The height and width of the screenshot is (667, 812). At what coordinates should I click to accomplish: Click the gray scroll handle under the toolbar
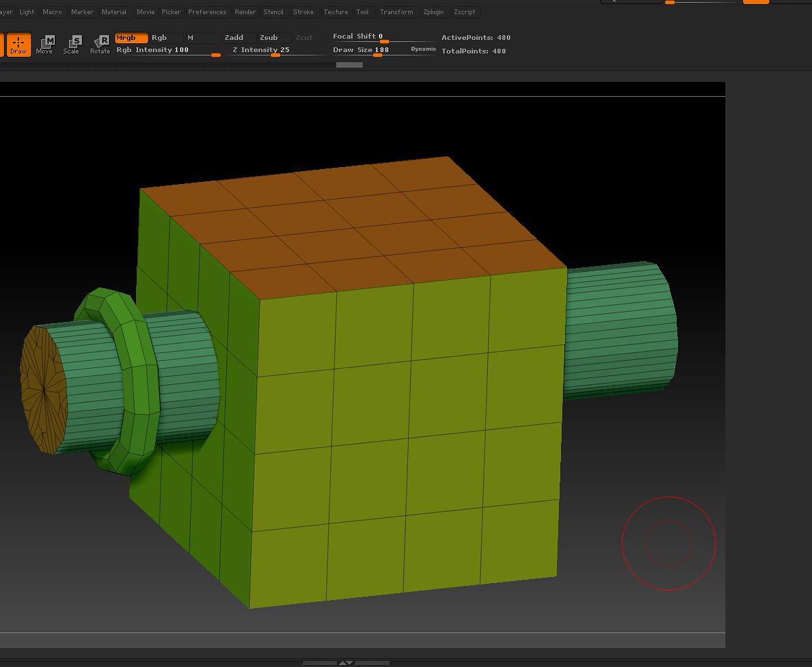tap(349, 65)
